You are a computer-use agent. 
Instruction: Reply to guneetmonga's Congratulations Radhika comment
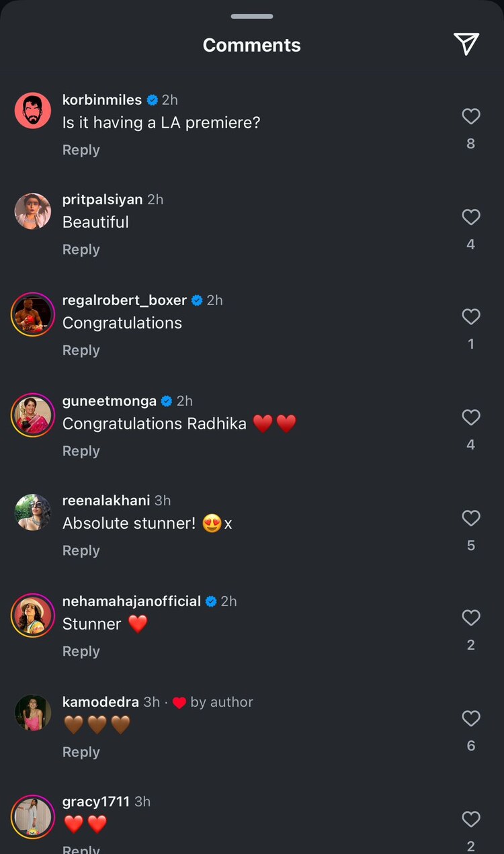click(81, 451)
